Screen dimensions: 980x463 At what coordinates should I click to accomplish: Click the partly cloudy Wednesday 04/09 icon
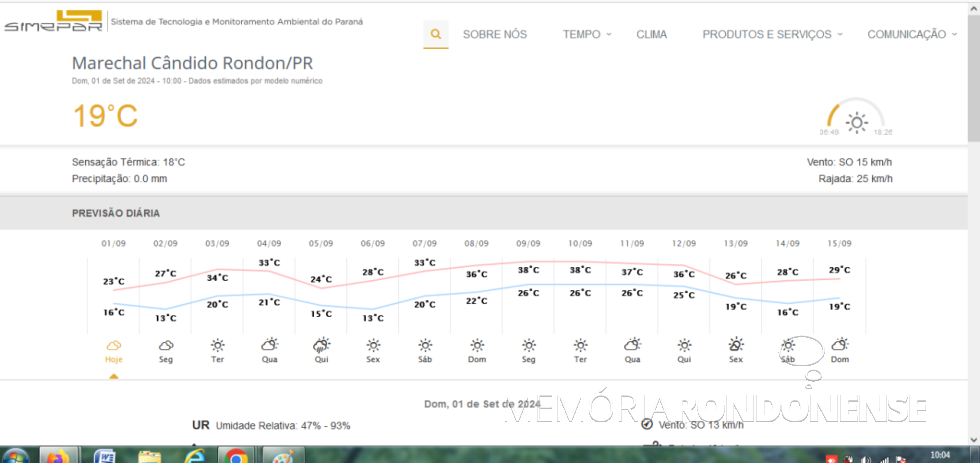click(269, 345)
